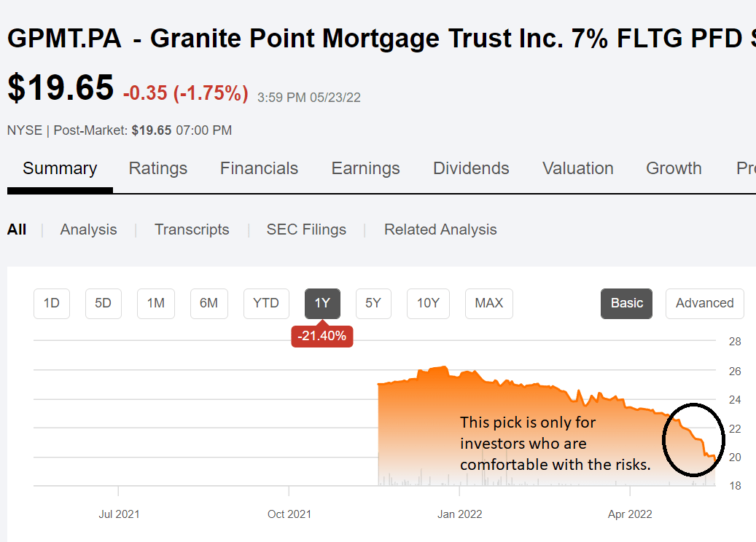The width and height of the screenshot is (756, 542).
Task: Choose the 6M time range
Action: pyautogui.click(x=209, y=304)
